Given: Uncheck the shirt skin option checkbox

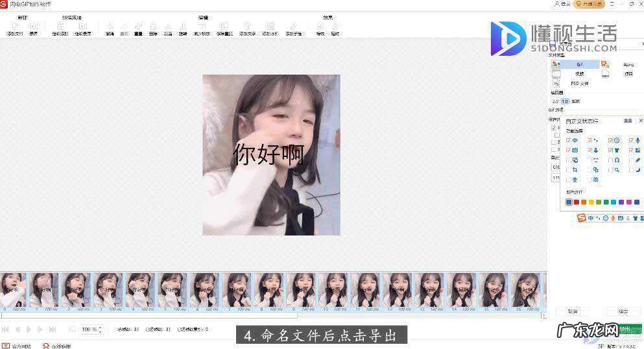Looking at the screenshot, I should pos(611,150).
